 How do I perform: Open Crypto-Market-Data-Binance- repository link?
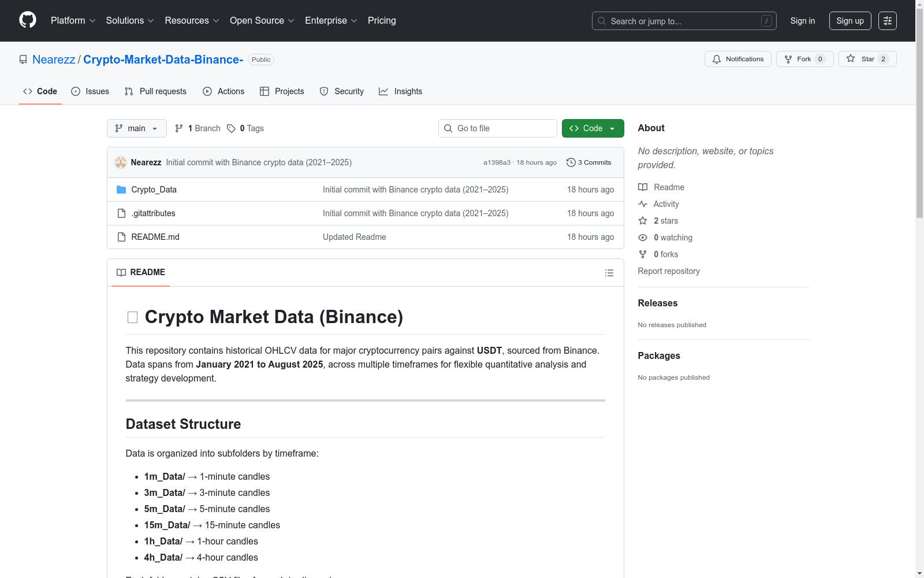[x=163, y=60]
